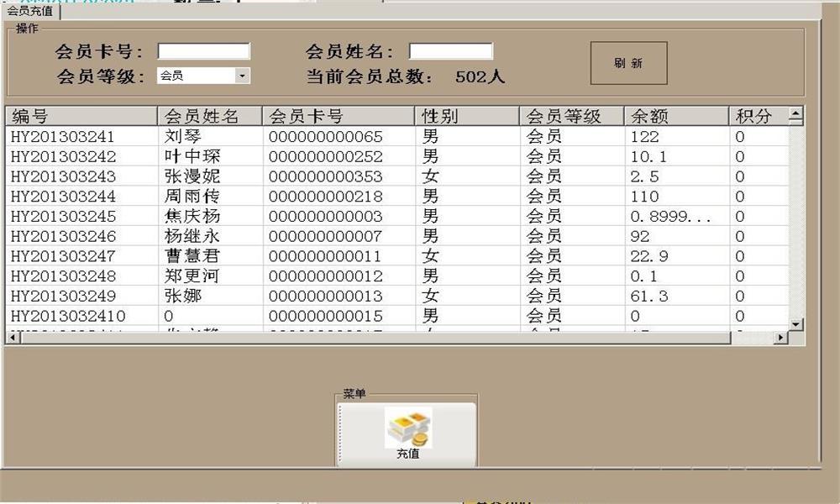Click the horizontal scroll left arrow
The height and width of the screenshot is (504, 840).
(12, 338)
